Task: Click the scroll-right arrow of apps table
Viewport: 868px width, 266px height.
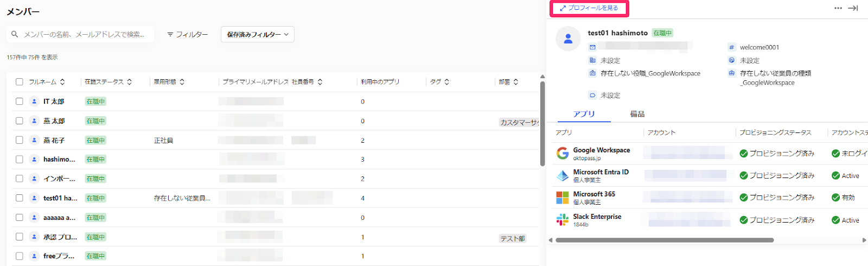Action: pyautogui.click(x=864, y=240)
